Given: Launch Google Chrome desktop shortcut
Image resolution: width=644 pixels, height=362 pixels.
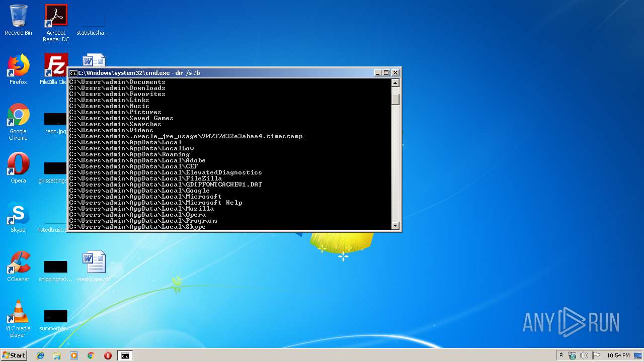Looking at the screenshot, I should point(18,122).
